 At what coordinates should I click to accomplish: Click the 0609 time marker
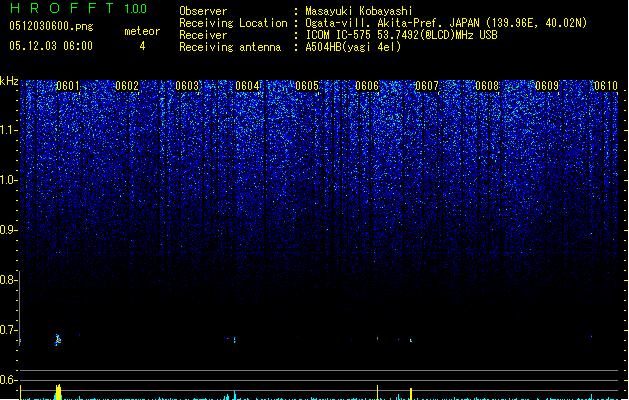point(547,86)
